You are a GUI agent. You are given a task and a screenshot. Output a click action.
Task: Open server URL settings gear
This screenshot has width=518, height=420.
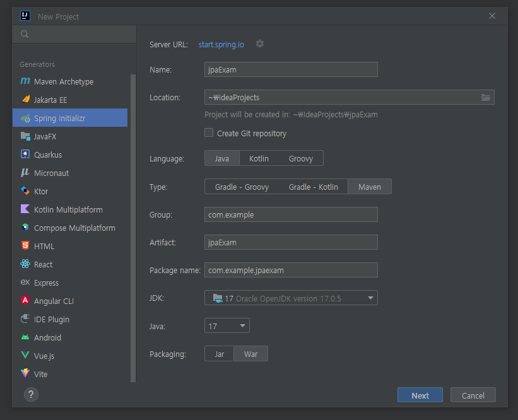point(260,44)
